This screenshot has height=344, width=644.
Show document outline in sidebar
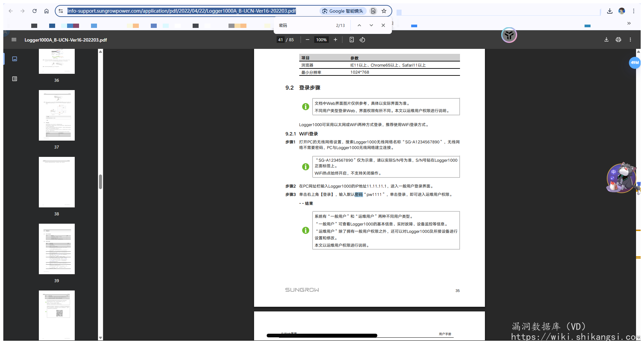pyautogui.click(x=15, y=79)
